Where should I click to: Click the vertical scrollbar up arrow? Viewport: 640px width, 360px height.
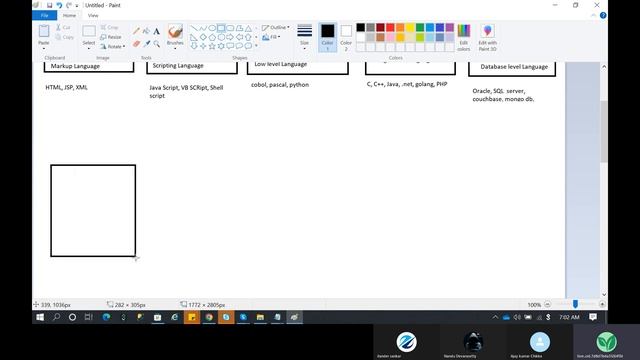(x=604, y=67)
